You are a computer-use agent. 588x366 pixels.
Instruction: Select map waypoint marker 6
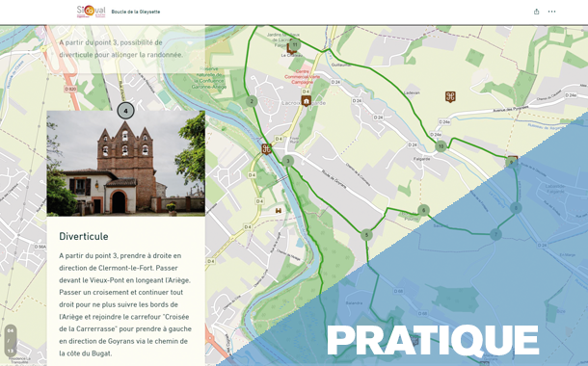424,210
